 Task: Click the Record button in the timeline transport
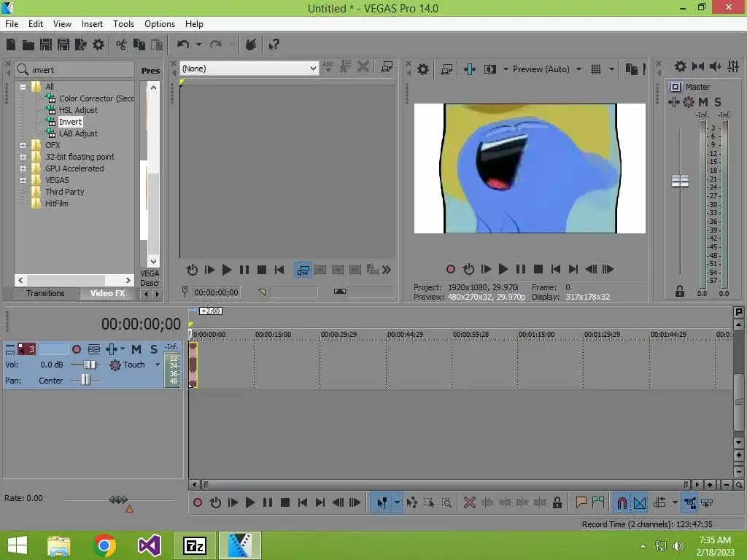tap(198, 502)
